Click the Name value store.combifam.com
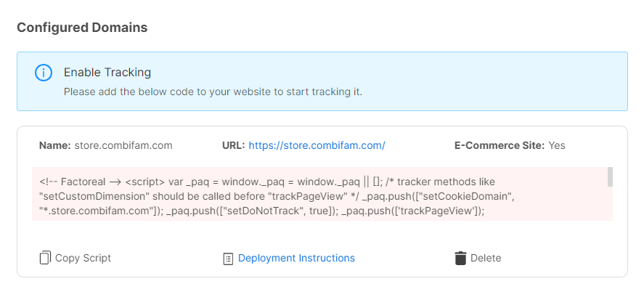644x292 pixels. coord(123,145)
